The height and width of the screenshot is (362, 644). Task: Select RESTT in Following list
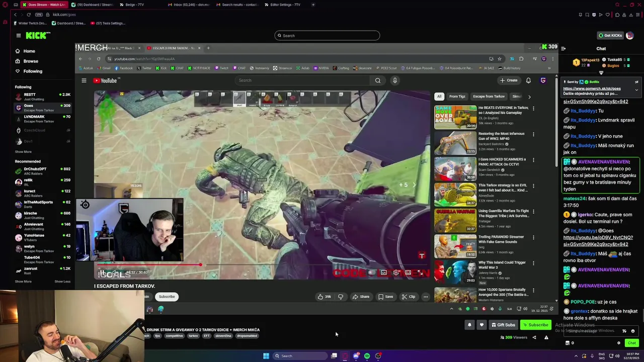43,97
